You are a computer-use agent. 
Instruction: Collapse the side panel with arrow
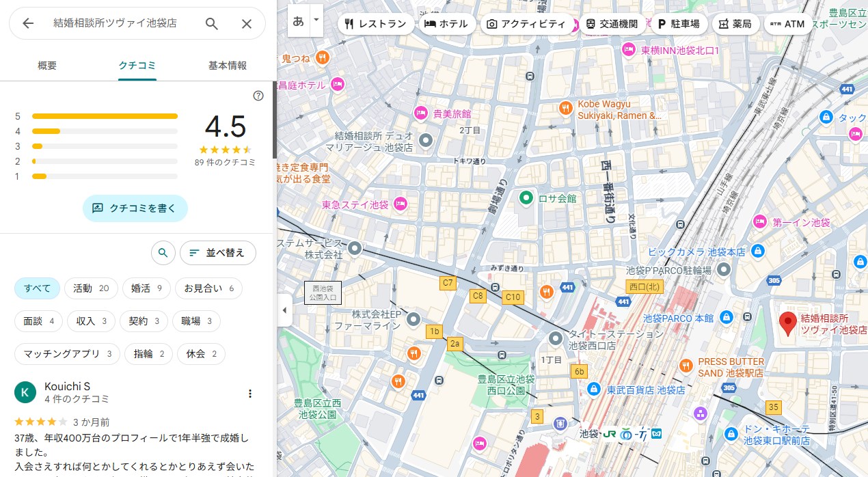(x=284, y=310)
